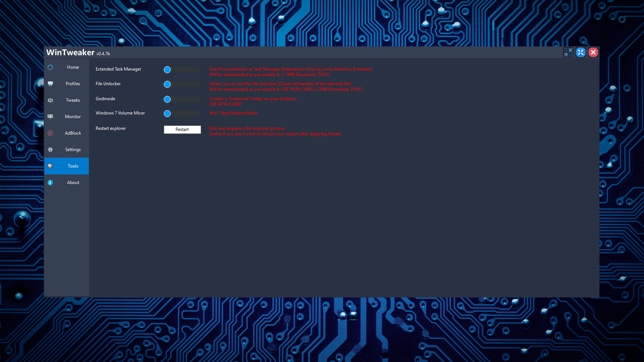Screen dimensions: 644x362
Task: Click the Tweaks icon in the sidebar
Action: 50,100
